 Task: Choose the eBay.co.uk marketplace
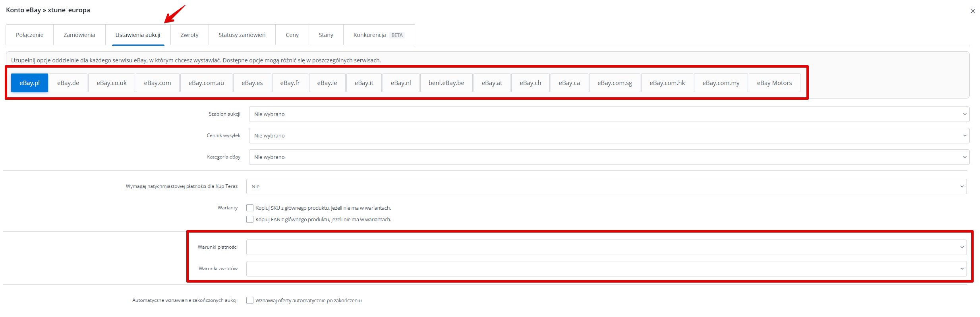pyautogui.click(x=112, y=83)
